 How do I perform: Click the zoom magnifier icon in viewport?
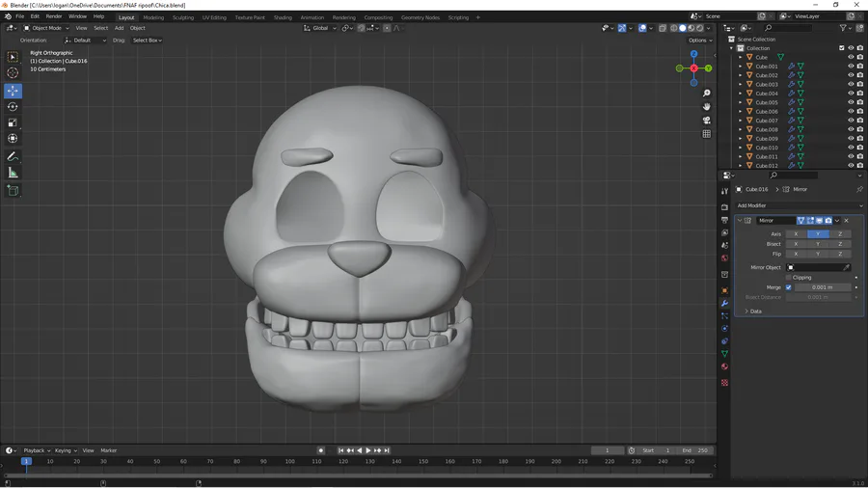click(x=707, y=94)
